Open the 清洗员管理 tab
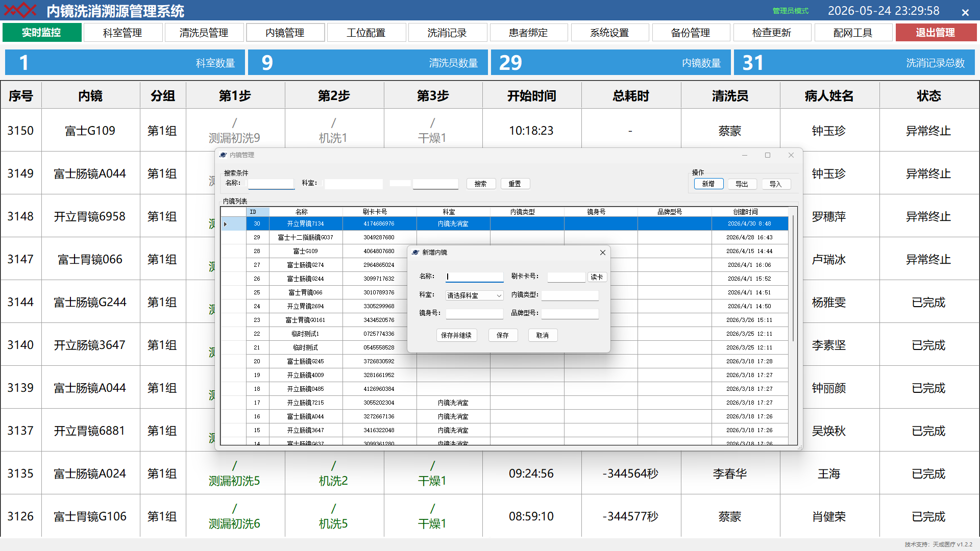The image size is (980, 551). click(x=204, y=33)
